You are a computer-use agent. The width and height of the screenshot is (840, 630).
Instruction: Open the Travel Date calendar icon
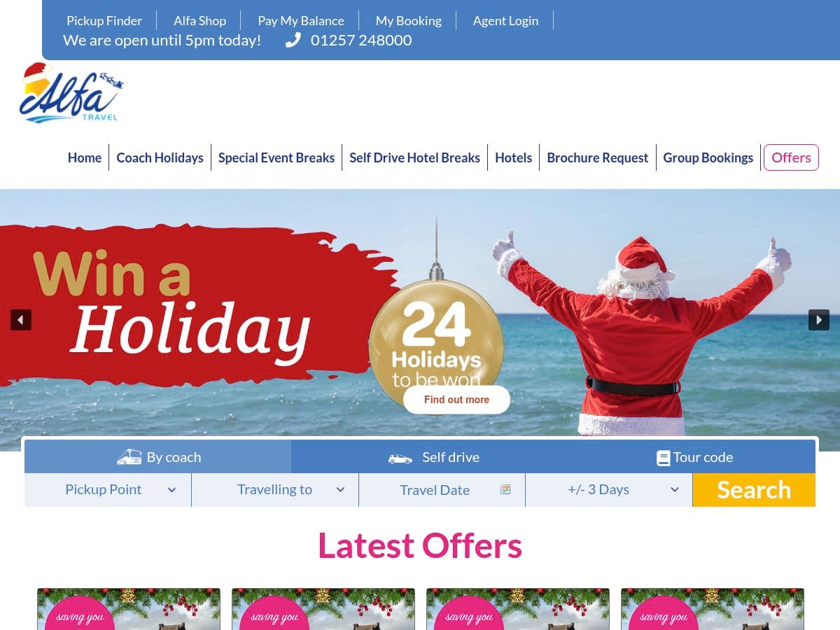(505, 489)
